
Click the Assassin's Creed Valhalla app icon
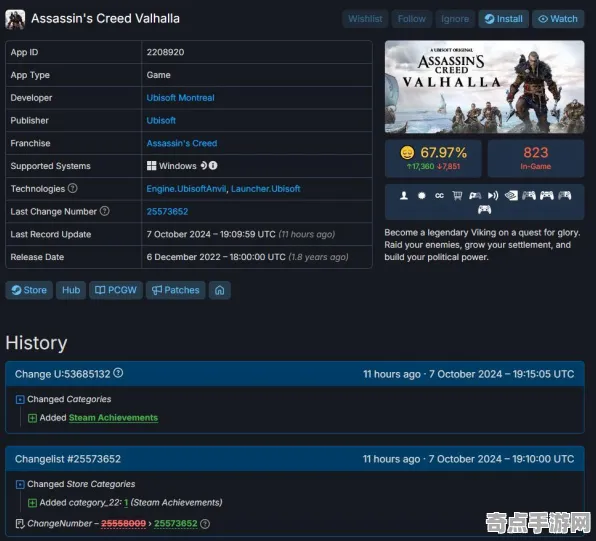coord(15,19)
